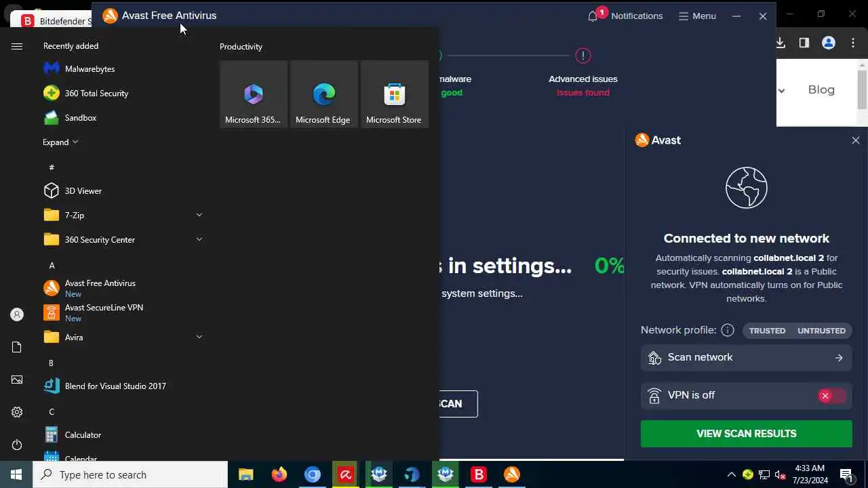Open the Sandbox app entry
868x488 pixels.
tap(122, 117)
